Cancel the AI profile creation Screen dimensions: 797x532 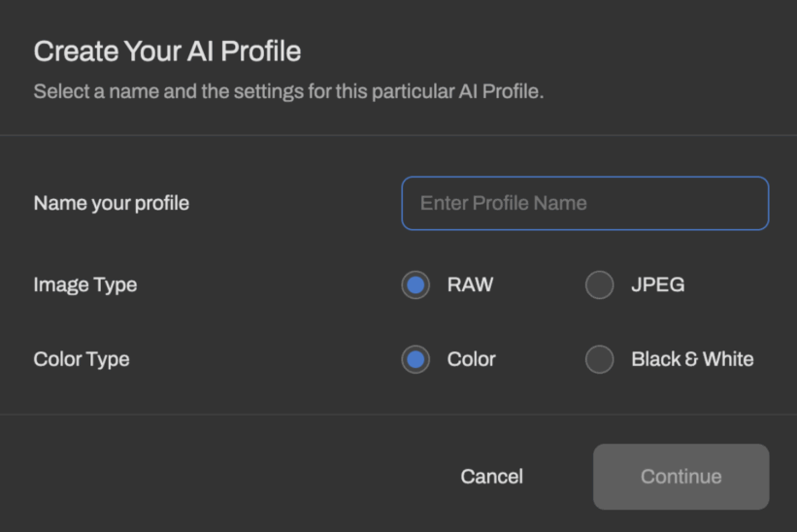[491, 477]
